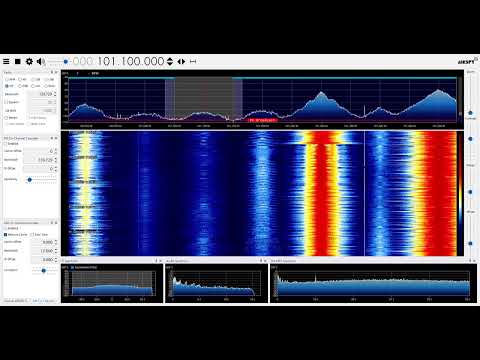Enable the FM Co-Channel Canceller checkbox

(x=5, y=144)
